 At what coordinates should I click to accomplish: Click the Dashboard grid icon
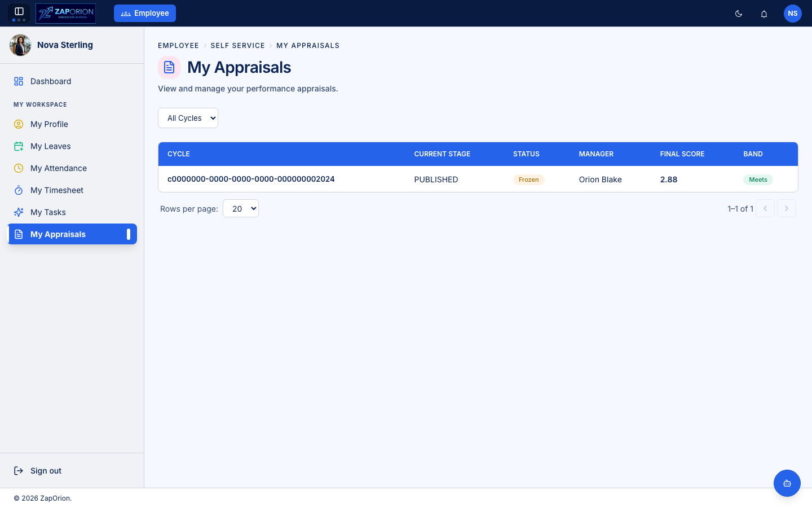[19, 81]
